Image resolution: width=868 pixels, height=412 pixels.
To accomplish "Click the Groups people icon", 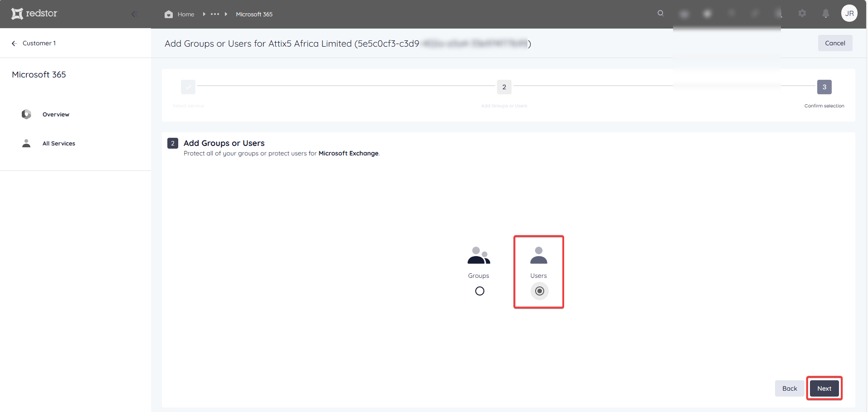I will (x=479, y=255).
